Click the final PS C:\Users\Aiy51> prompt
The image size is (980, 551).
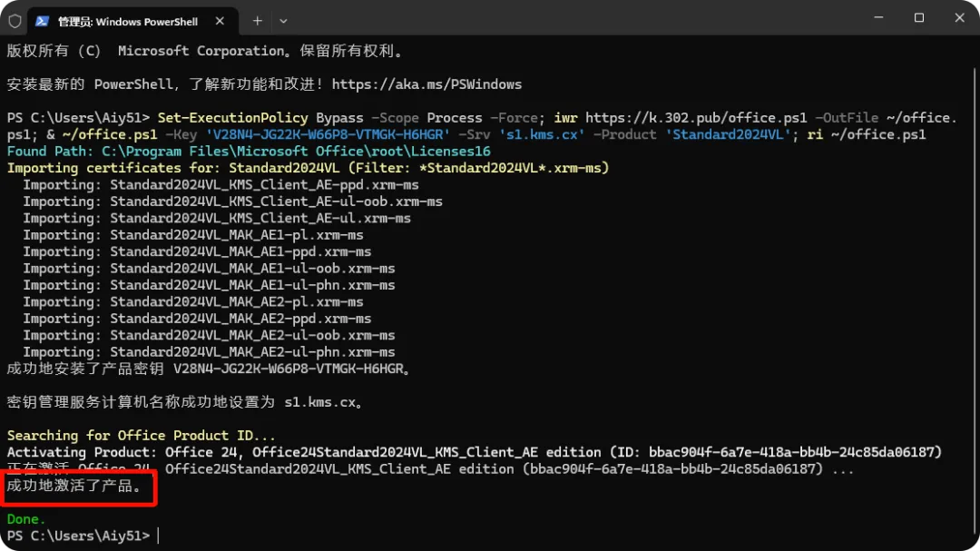coord(78,536)
